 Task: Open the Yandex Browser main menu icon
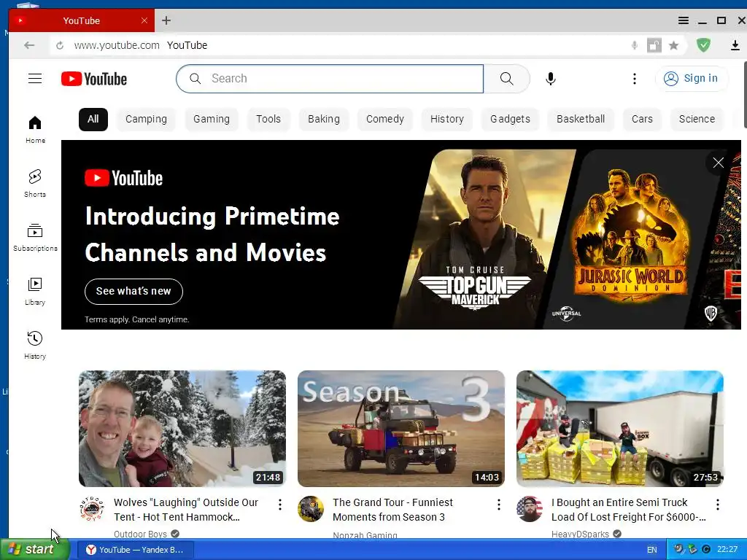click(x=683, y=20)
